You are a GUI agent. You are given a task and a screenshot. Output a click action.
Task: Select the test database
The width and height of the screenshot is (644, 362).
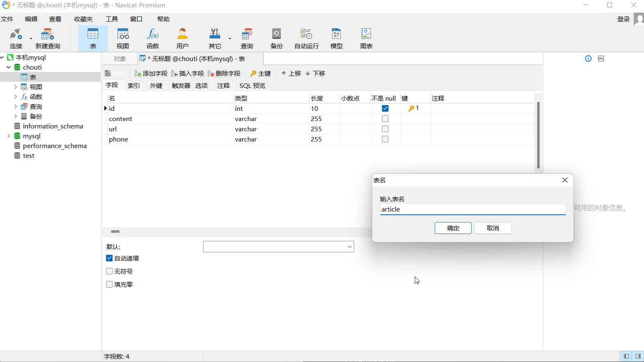point(29,155)
